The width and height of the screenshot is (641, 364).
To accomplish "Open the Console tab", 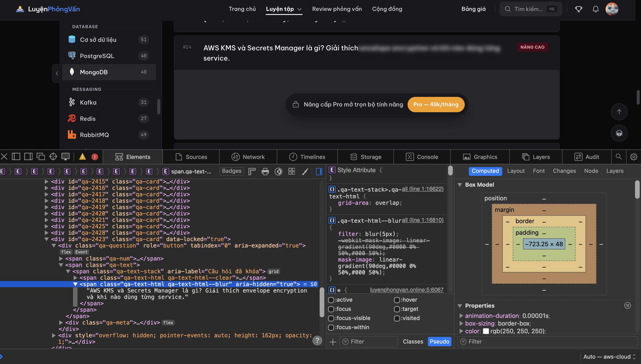I will pos(422,157).
